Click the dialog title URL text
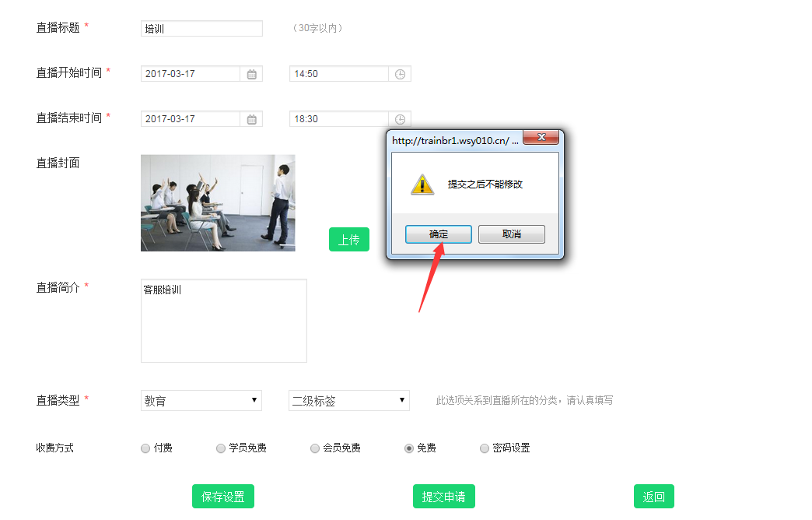The image size is (812, 520). 455,141
